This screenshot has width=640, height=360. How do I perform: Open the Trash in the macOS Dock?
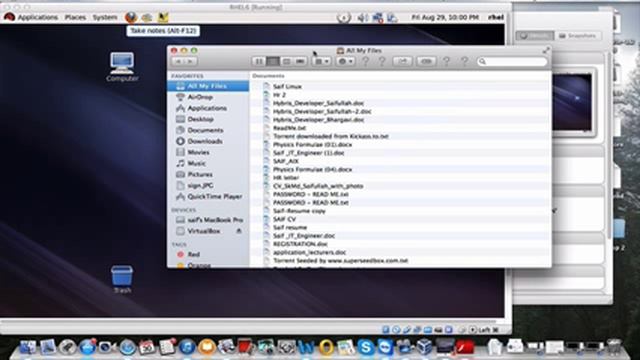[613, 347]
